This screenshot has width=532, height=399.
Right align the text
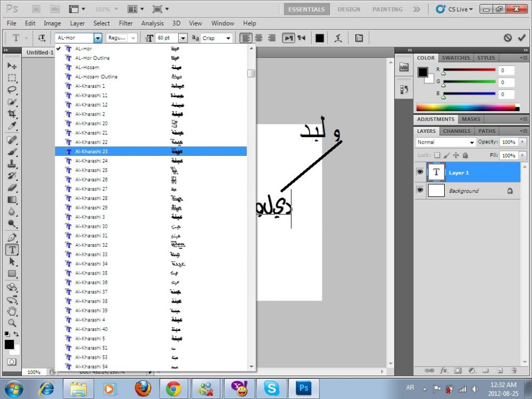coord(271,38)
